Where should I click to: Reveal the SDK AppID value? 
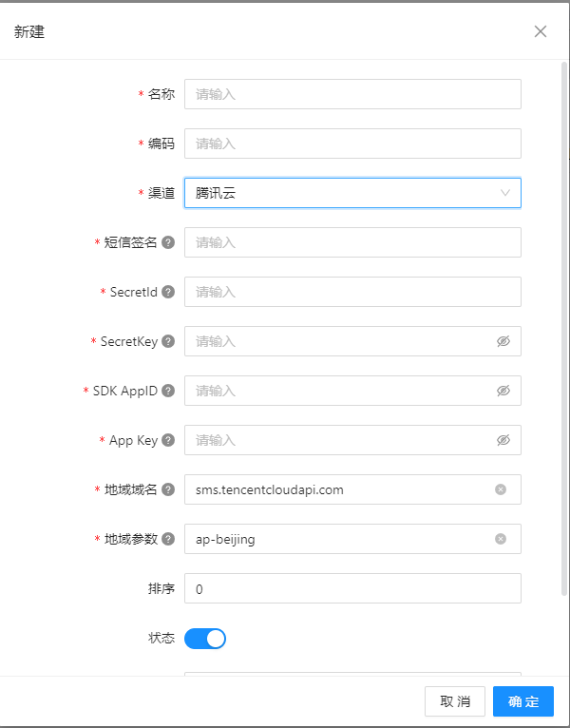(503, 391)
